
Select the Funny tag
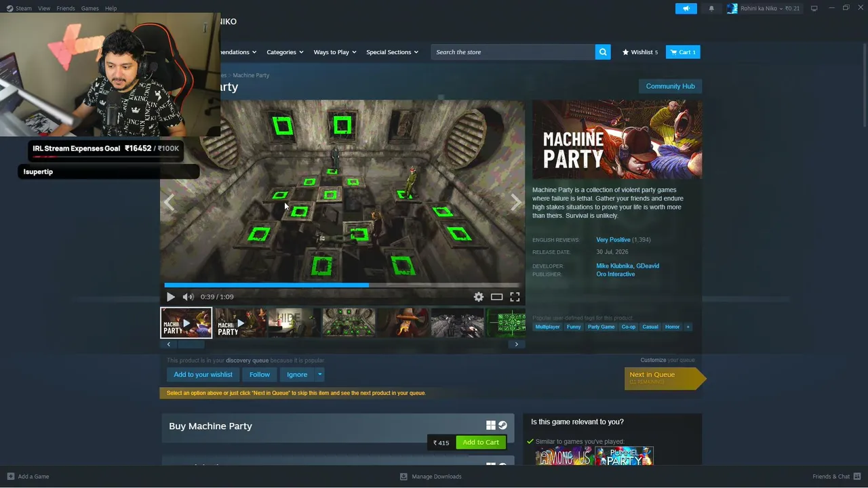[x=574, y=327]
